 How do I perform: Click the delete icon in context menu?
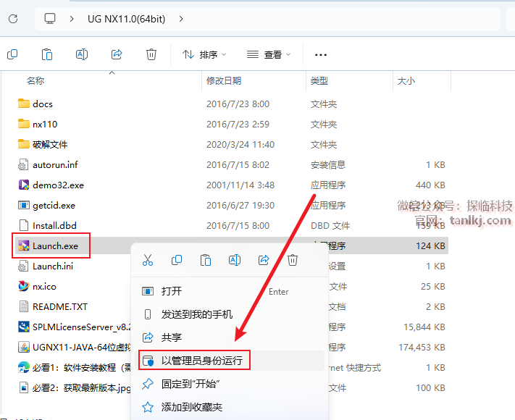point(293,260)
